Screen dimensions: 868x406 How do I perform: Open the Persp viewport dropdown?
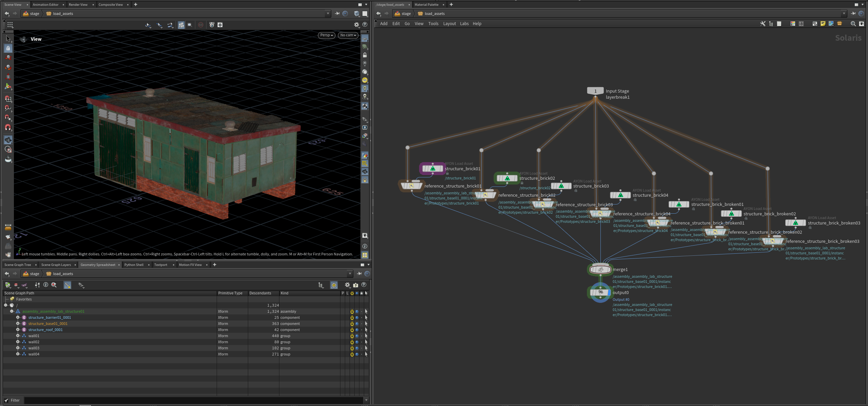tap(327, 35)
